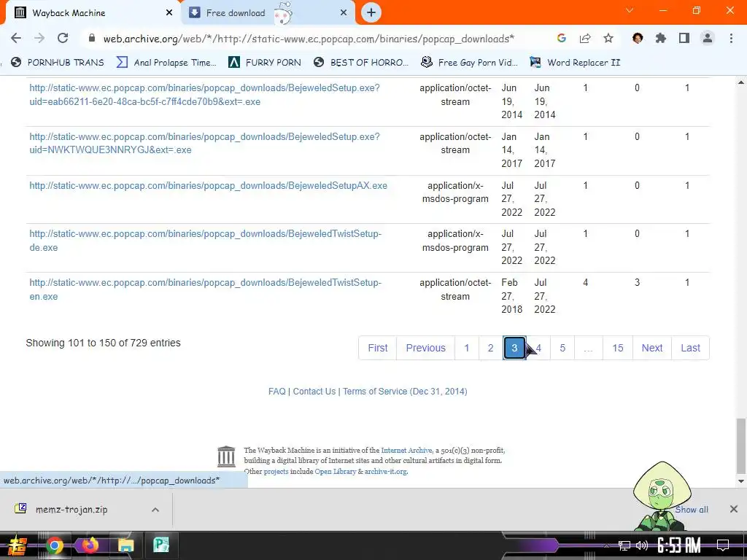Go to the First page of entries

pos(377,348)
